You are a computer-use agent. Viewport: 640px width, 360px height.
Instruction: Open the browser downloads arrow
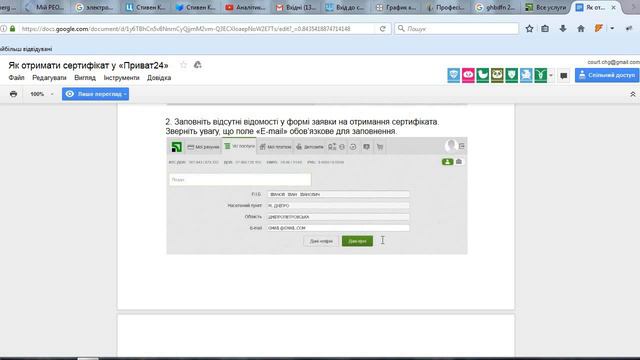click(563, 29)
